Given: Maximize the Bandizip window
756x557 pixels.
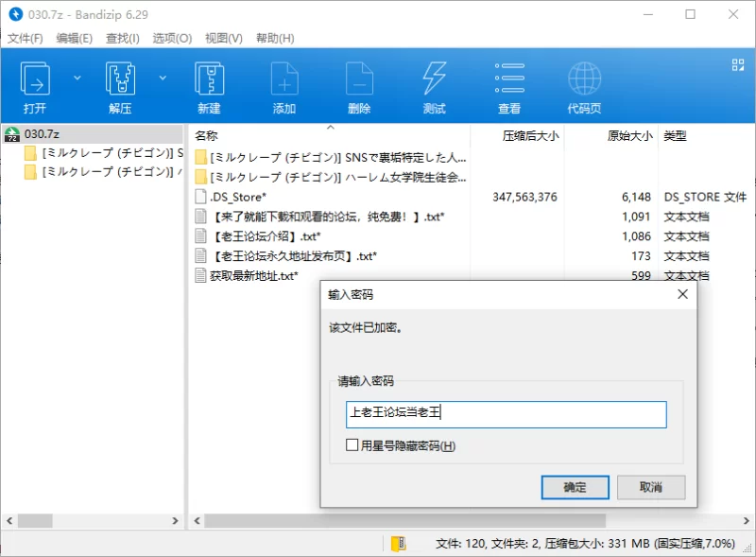Looking at the screenshot, I should (x=690, y=14).
